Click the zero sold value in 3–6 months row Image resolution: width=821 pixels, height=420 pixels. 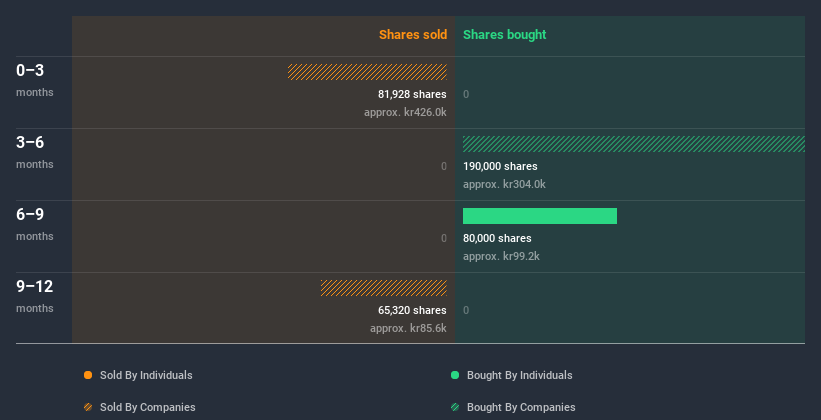(x=444, y=167)
